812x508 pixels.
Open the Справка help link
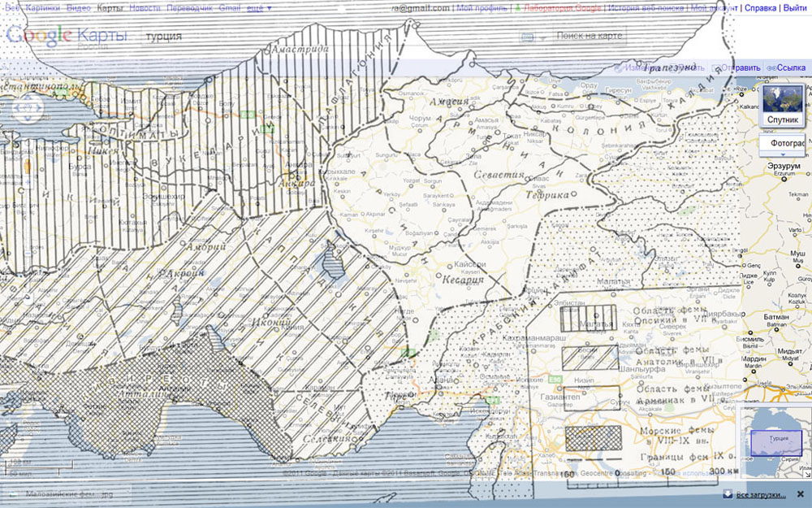tap(760, 8)
